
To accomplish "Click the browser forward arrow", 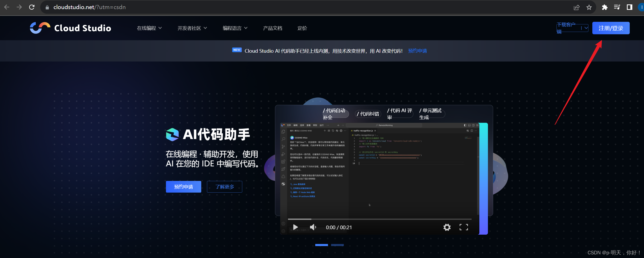I will [19, 7].
